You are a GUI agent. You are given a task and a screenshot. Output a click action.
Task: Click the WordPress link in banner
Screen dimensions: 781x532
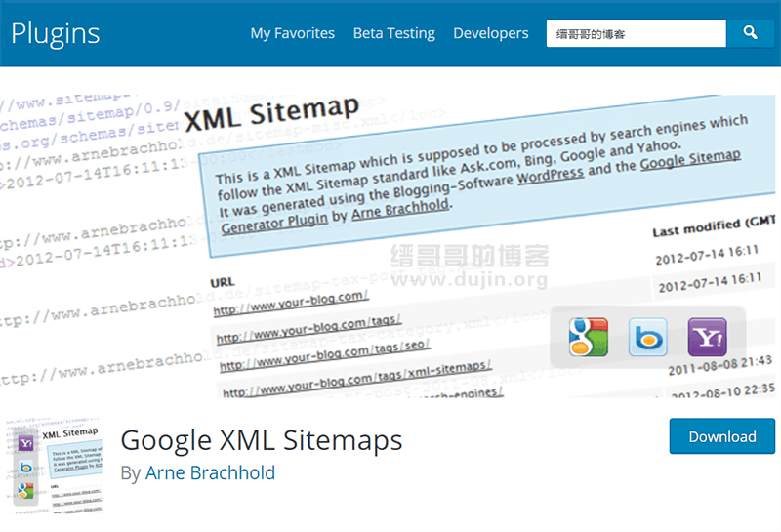pyautogui.click(x=550, y=176)
